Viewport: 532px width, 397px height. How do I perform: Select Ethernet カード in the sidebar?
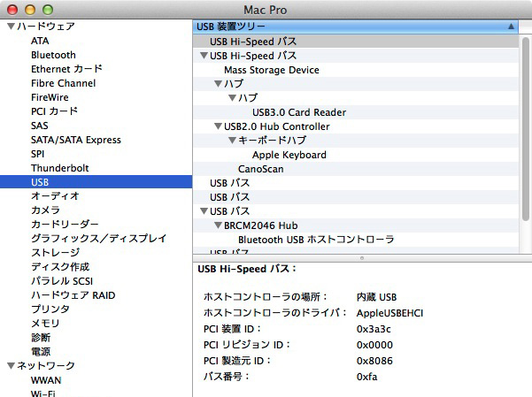(66, 69)
